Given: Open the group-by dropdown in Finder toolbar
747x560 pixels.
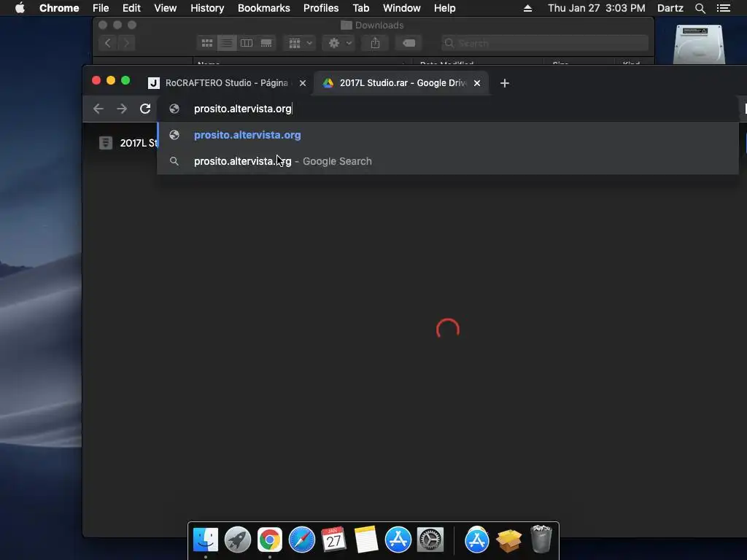Looking at the screenshot, I should [300, 43].
